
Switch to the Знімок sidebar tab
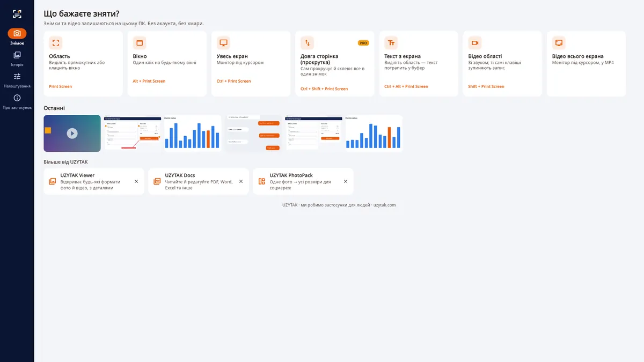[17, 37]
